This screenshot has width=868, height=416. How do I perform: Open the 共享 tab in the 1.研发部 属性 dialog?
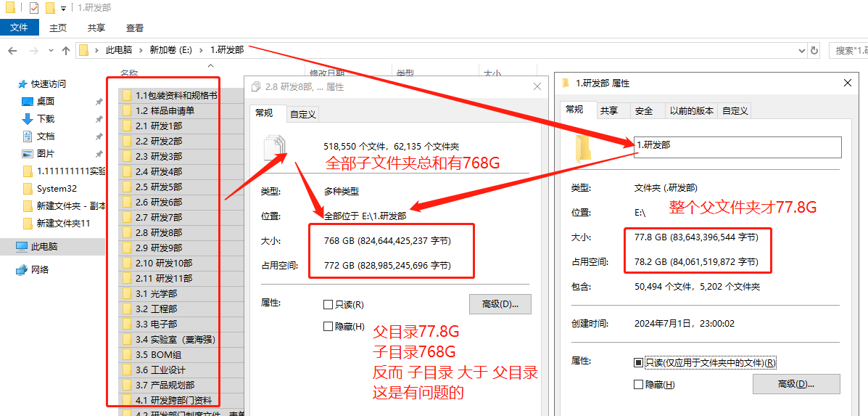point(609,111)
